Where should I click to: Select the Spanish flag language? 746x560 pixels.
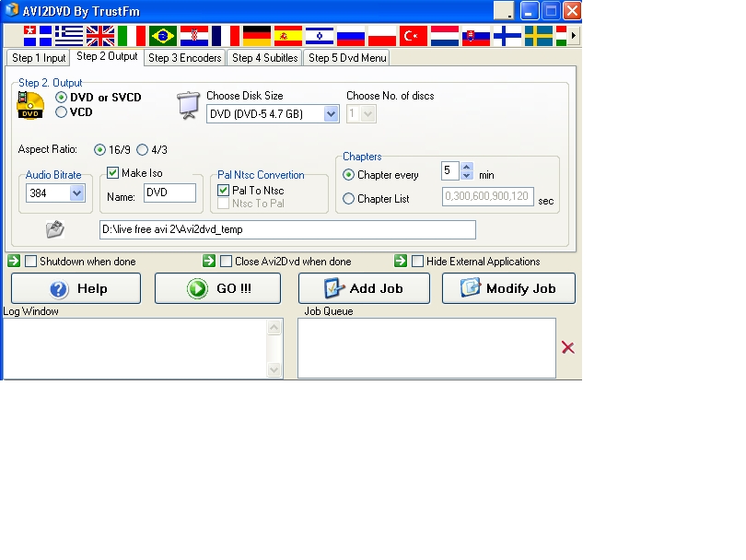[x=288, y=36]
